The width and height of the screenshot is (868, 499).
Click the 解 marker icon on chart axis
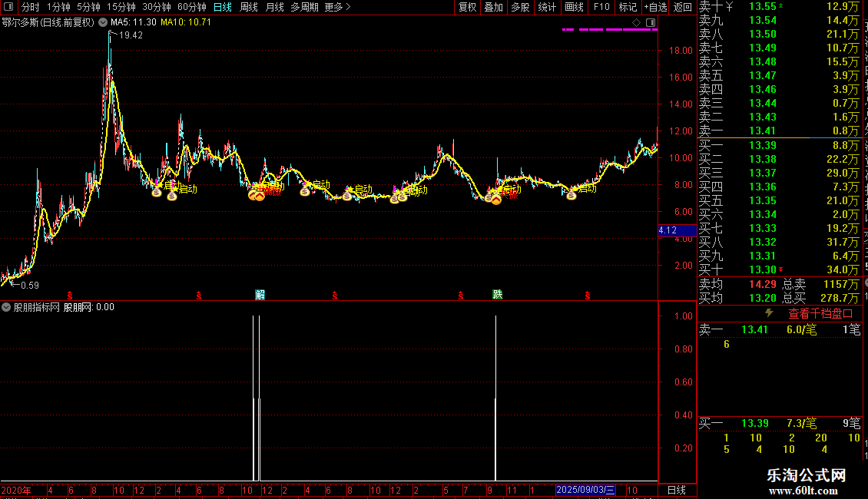coord(260,295)
